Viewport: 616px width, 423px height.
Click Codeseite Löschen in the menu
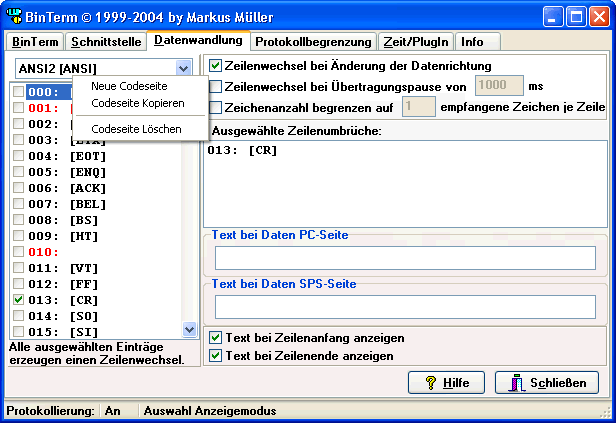point(136,129)
